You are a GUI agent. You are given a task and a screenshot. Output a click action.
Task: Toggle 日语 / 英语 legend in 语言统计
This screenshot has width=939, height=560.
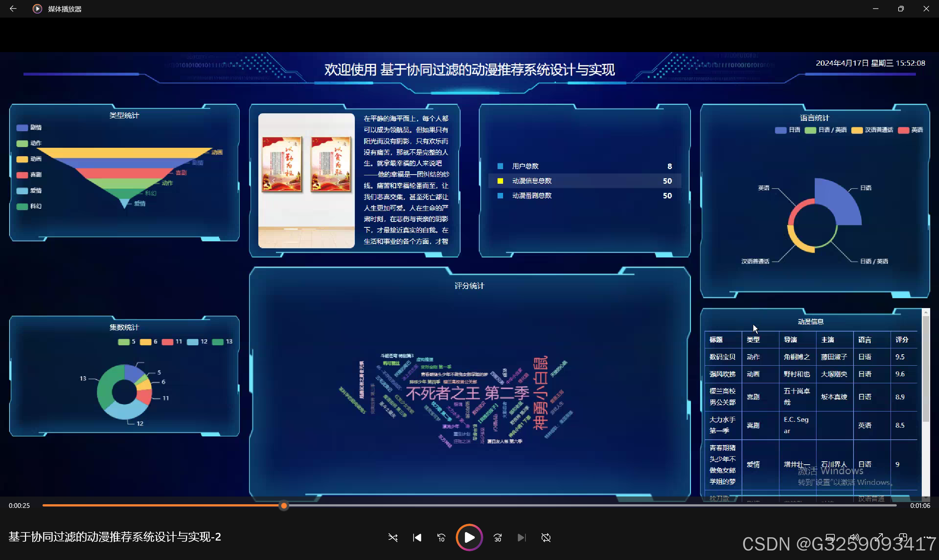[x=825, y=130]
